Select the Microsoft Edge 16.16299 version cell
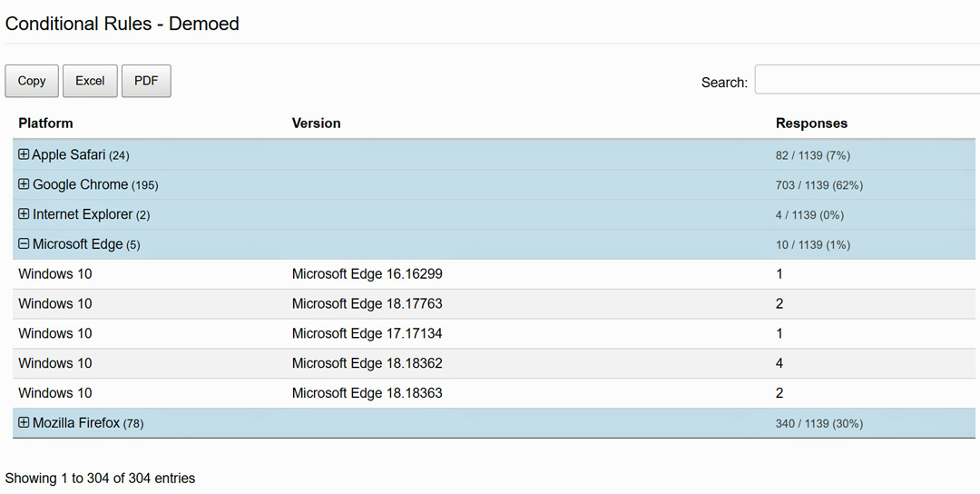 pos(367,274)
